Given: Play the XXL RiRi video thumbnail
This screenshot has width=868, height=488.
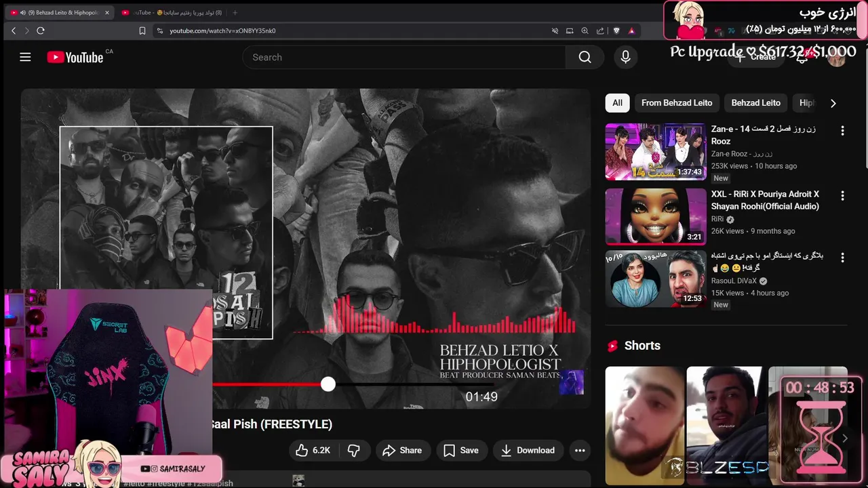Looking at the screenshot, I should tap(656, 216).
